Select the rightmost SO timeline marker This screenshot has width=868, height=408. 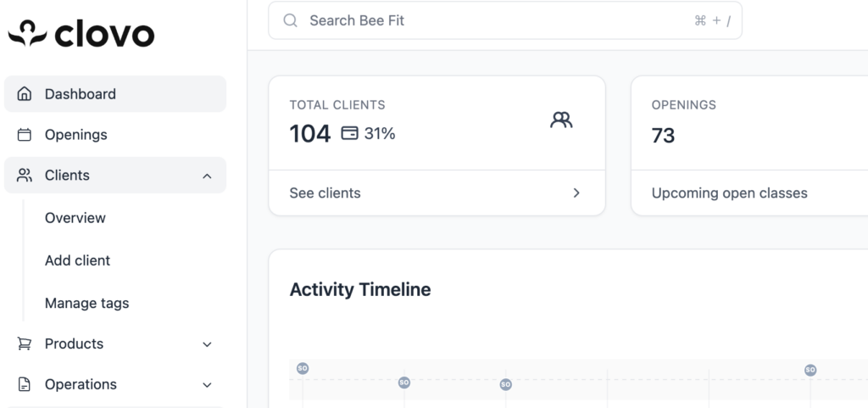tap(810, 370)
